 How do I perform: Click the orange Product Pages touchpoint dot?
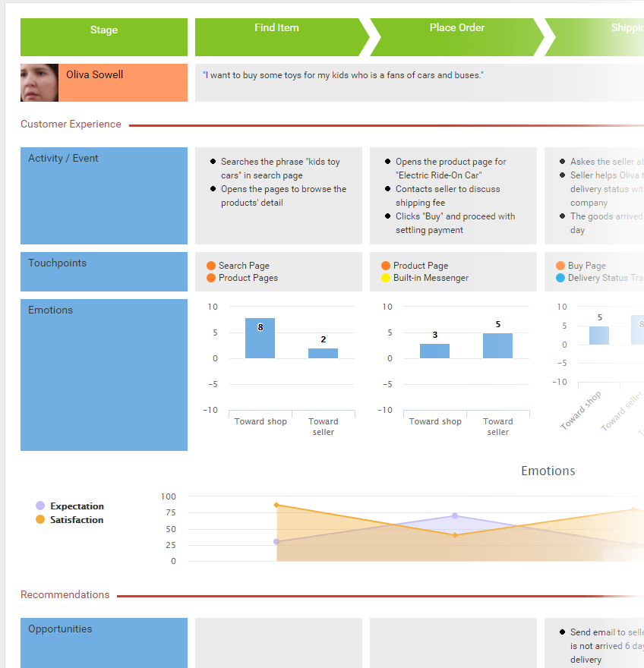tap(211, 278)
